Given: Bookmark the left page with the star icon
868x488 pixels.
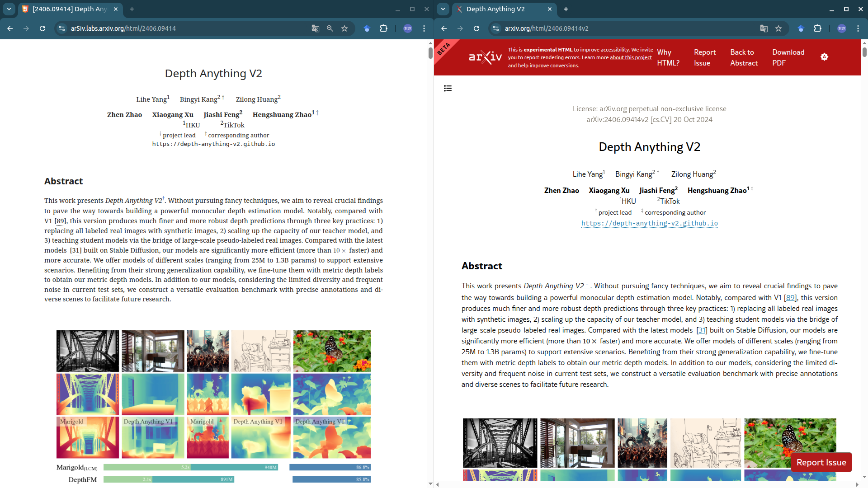Looking at the screenshot, I should point(344,28).
